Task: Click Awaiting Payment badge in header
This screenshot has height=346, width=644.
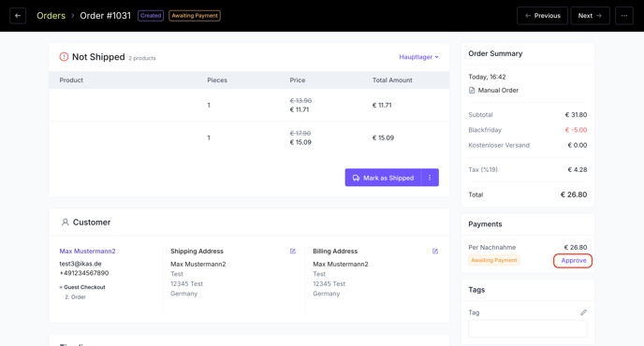Action: (x=195, y=16)
